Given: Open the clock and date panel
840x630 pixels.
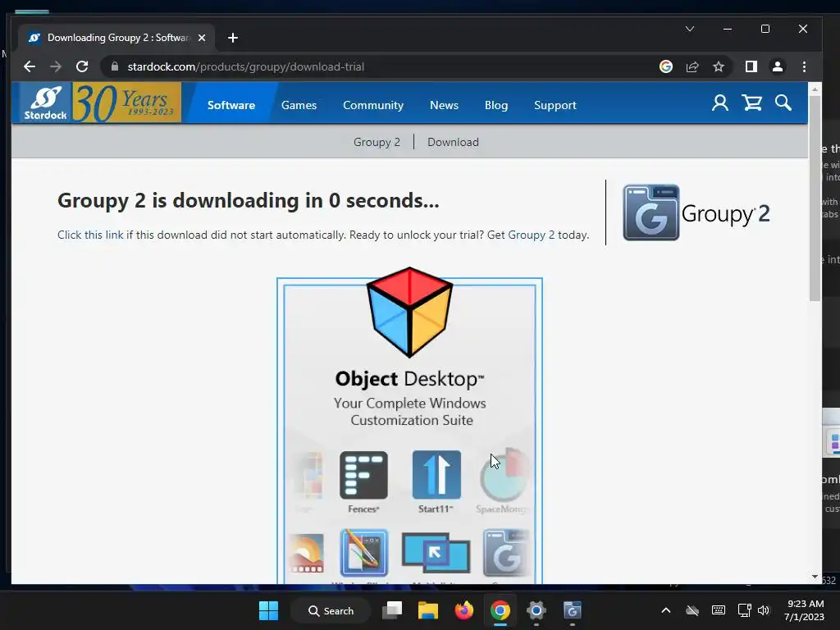Looking at the screenshot, I should (x=804, y=610).
